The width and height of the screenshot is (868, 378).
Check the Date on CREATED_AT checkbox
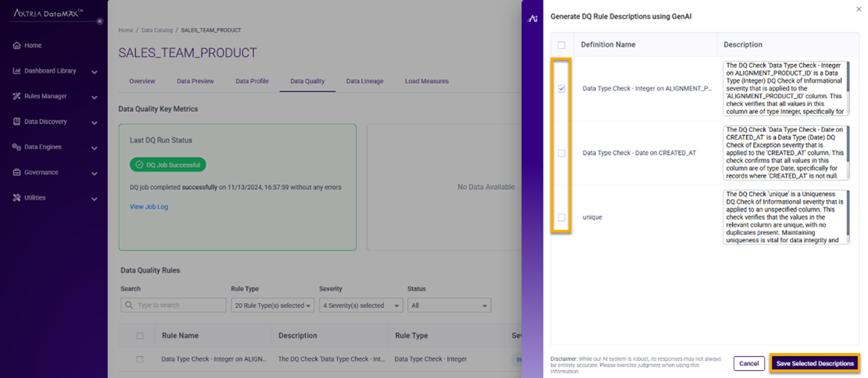tap(561, 153)
